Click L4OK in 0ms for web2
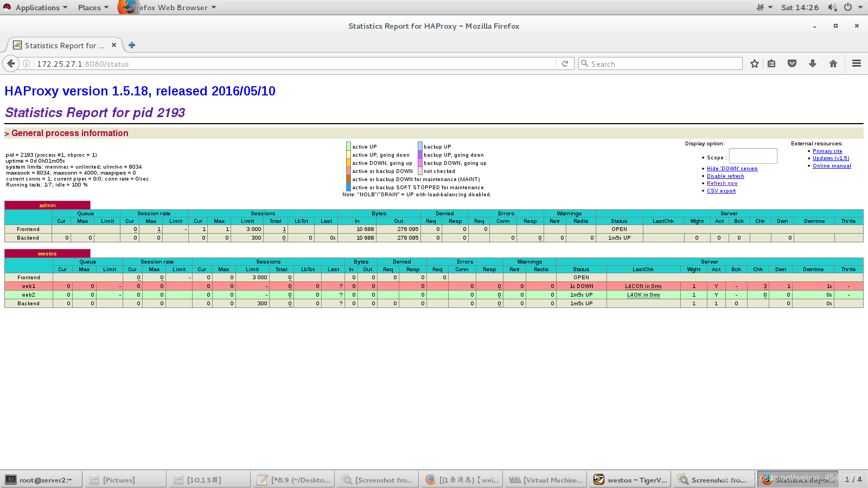Screen dimensions: 868x488 643,295
